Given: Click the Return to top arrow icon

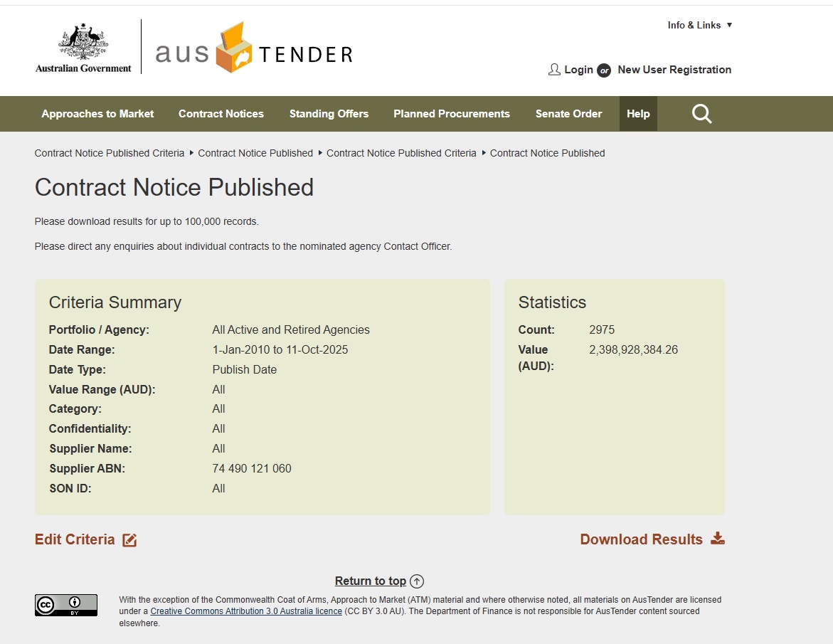Looking at the screenshot, I should [417, 581].
